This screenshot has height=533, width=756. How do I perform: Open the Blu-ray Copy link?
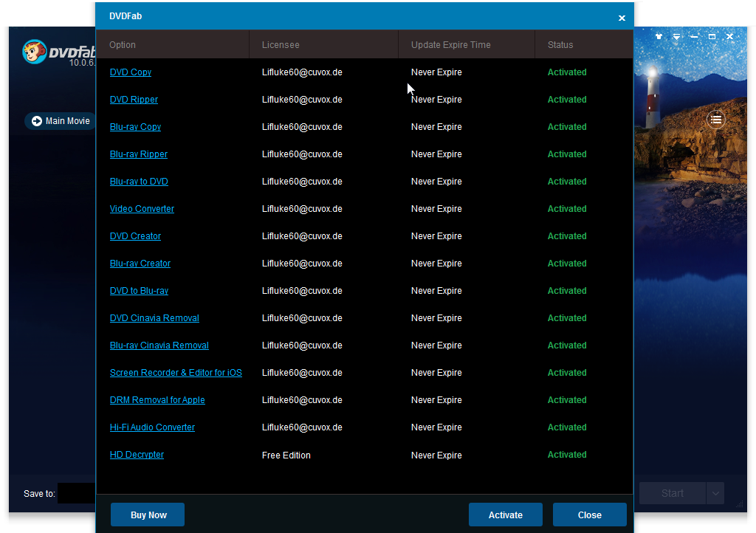coord(135,127)
